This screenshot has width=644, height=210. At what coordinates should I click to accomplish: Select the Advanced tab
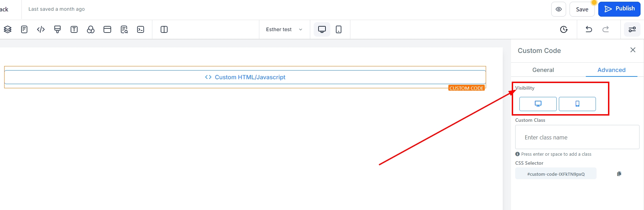[611, 70]
